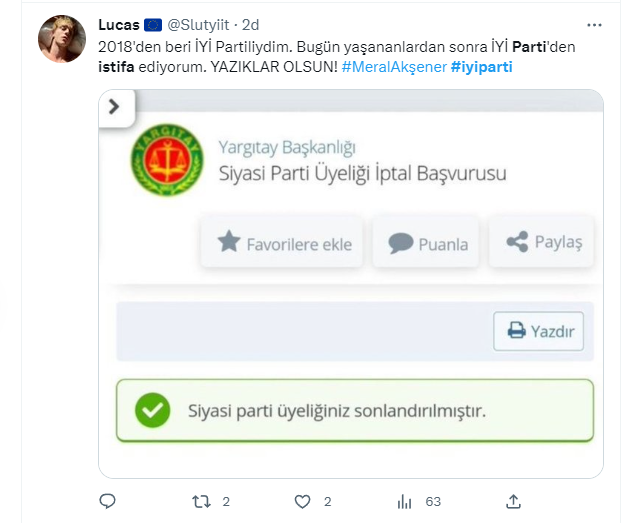Screen dimensions: 634x523
Task: Like the tweet with the heart icon
Action: click(x=303, y=500)
